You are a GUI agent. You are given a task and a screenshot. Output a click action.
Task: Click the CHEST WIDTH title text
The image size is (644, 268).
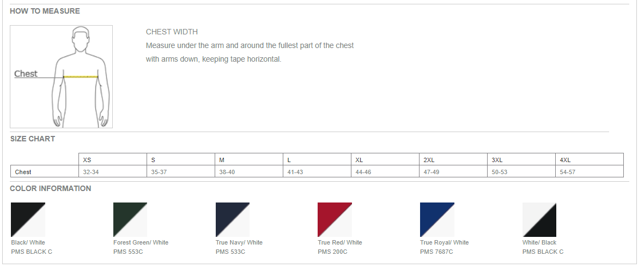click(x=172, y=32)
